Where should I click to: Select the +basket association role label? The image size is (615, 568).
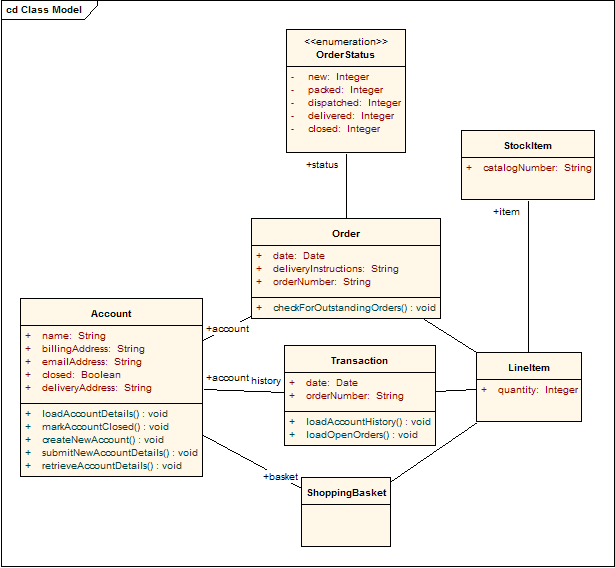(280, 477)
